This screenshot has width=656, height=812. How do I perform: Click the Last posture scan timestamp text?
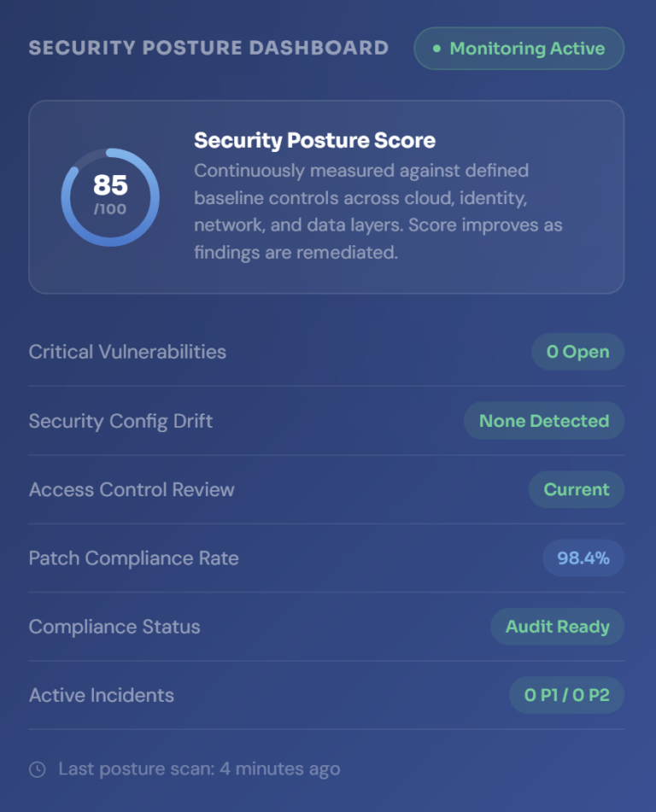coord(199,769)
